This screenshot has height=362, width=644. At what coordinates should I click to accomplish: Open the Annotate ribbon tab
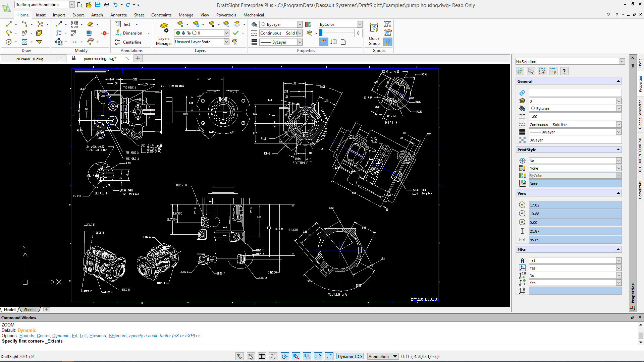click(x=118, y=15)
